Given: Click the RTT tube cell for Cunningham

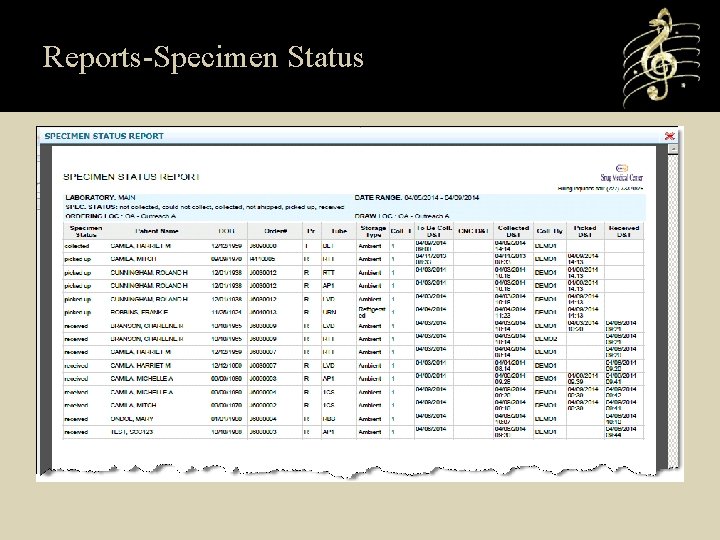Looking at the screenshot, I should [x=328, y=272].
